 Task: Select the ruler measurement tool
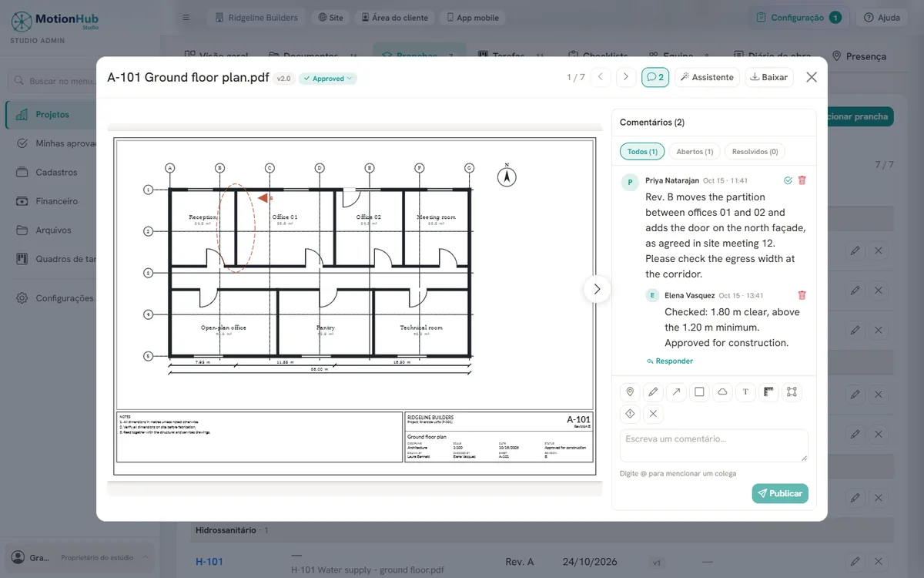coord(768,392)
